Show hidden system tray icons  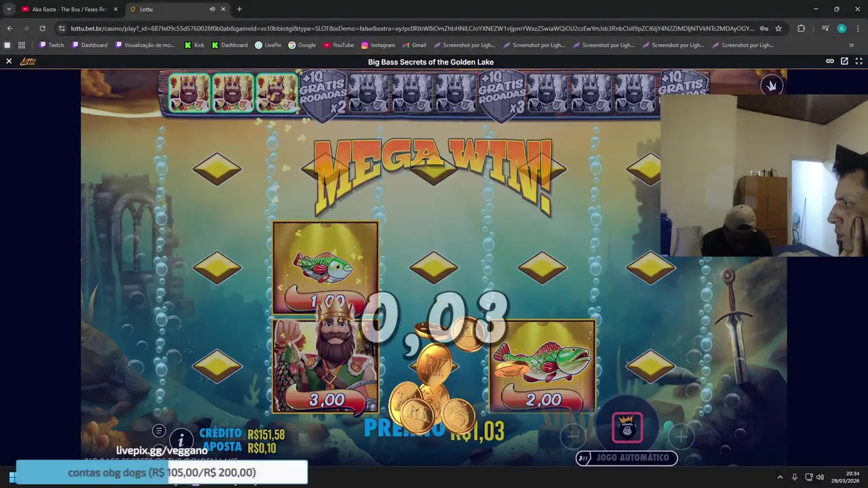[x=780, y=477]
